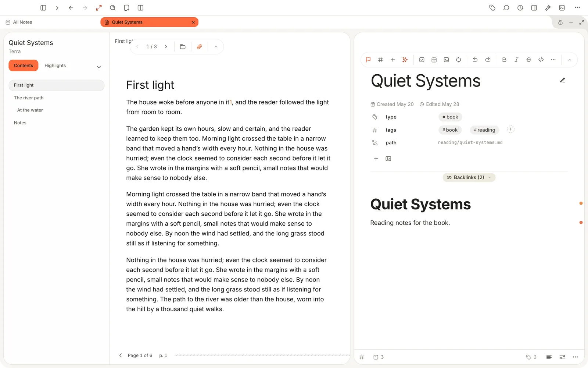Click the sparkles AI icon in top bar
588x368 pixels.
[x=548, y=8]
